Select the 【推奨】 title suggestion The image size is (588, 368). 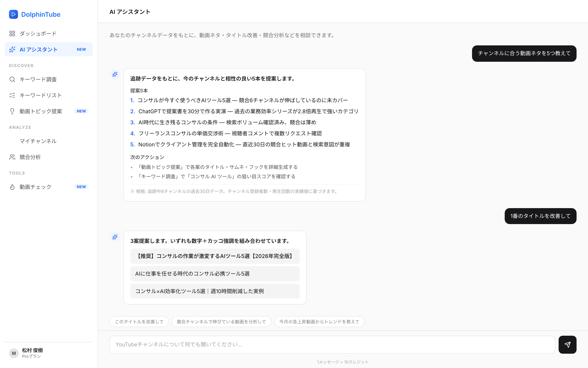point(215,256)
